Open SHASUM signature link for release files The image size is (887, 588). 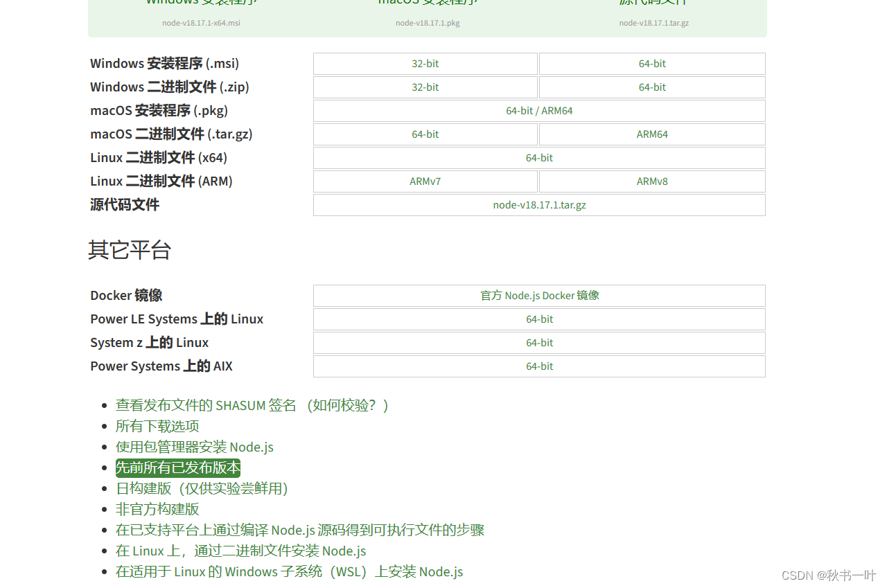point(206,405)
